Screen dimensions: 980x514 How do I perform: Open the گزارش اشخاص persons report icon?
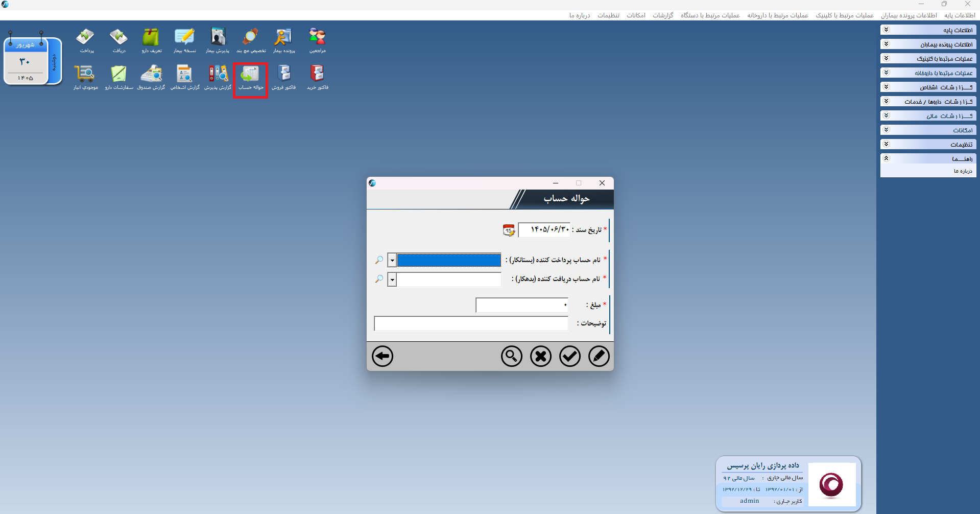[x=184, y=77]
